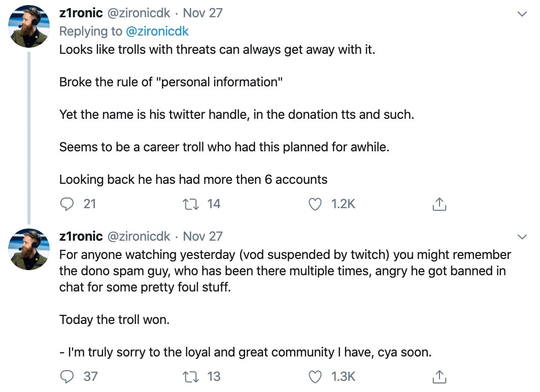Open the second tweet's Nov 27 timestamp
This screenshot has width=540, height=392.
coord(203,236)
